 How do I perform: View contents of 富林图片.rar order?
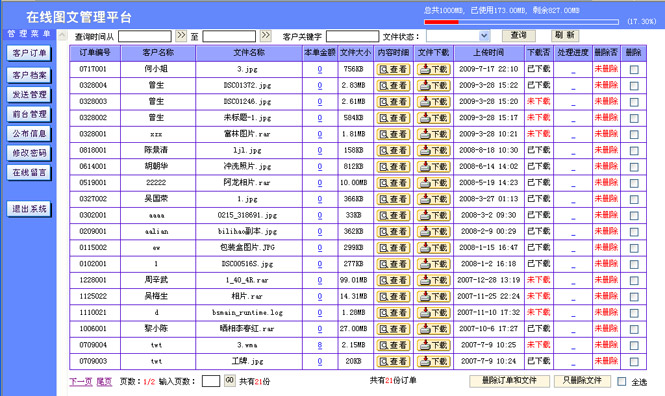(393, 134)
